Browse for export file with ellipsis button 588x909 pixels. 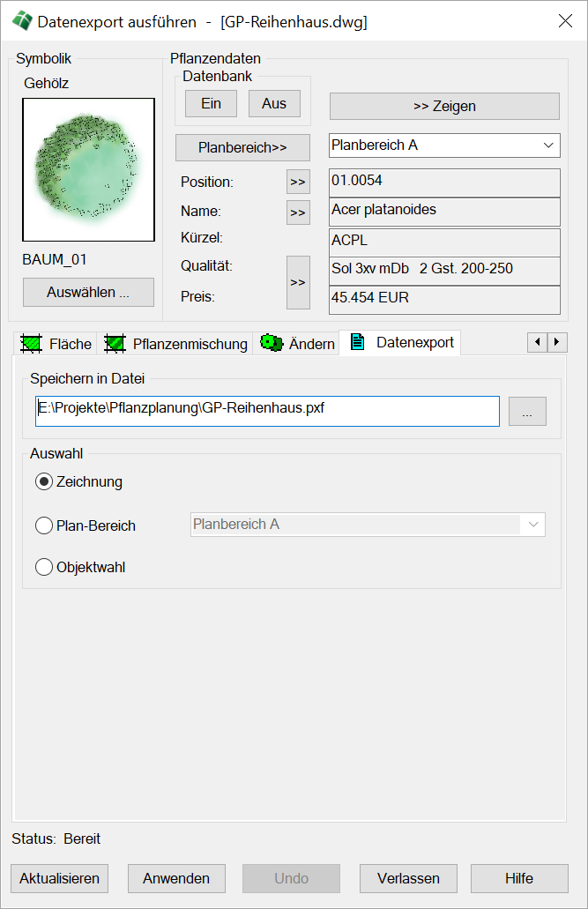527,412
